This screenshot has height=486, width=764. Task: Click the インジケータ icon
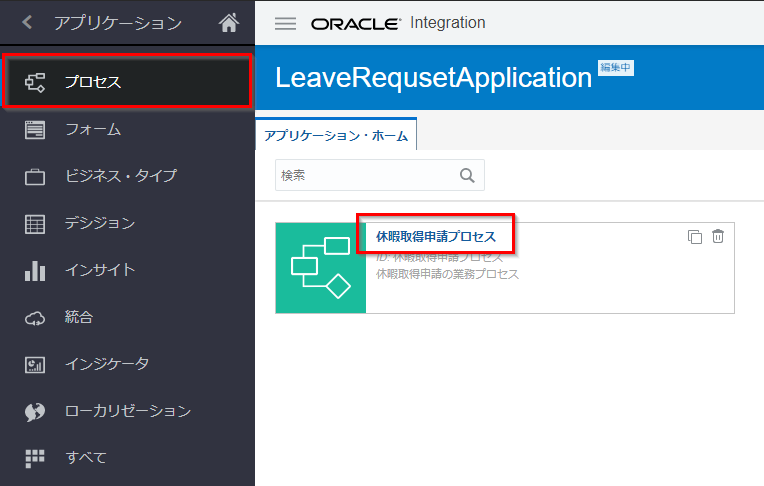pyautogui.click(x=35, y=365)
